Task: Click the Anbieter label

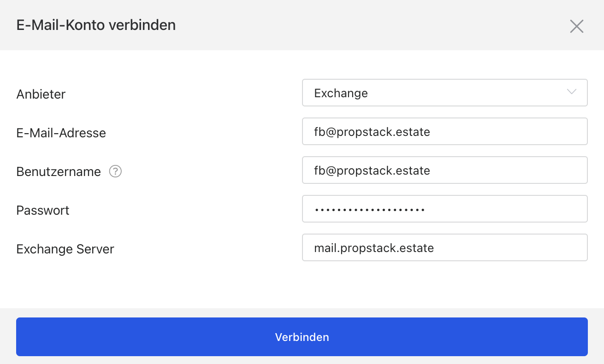Action: click(x=41, y=94)
